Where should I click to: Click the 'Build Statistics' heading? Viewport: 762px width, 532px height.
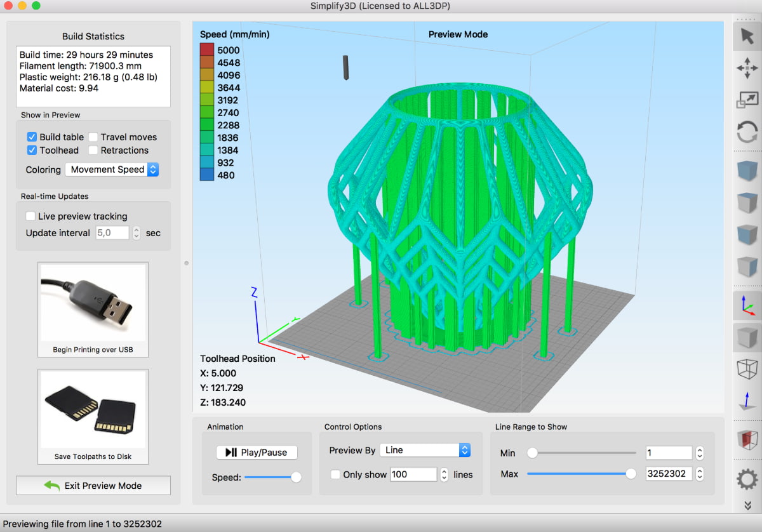coord(93,36)
